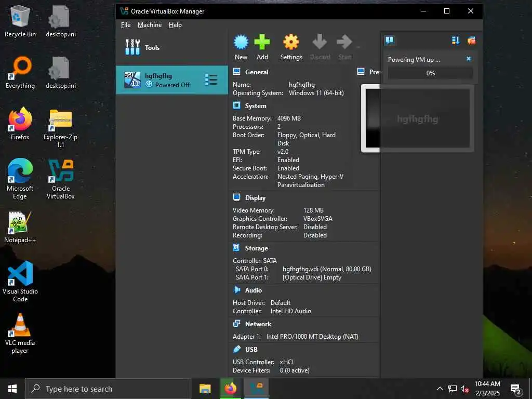Click the notification ordering arrow icon
Screen dimensions: 532x399
pyautogui.click(x=456, y=41)
